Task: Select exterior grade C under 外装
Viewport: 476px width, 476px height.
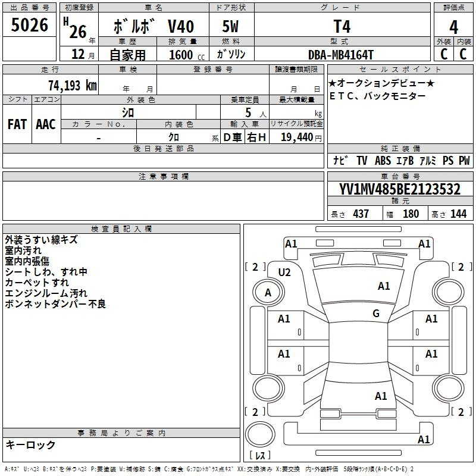Action: point(444,54)
